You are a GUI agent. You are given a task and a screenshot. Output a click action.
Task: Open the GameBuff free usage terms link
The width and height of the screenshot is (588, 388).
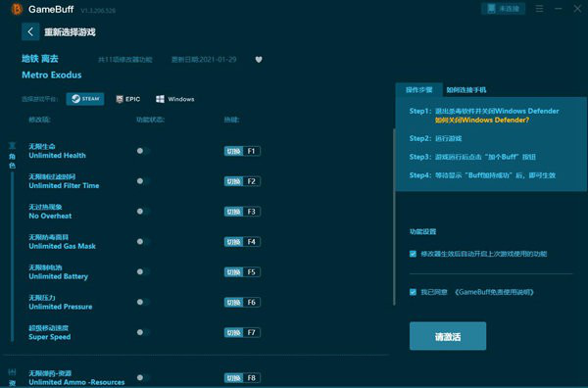pyautogui.click(x=494, y=292)
